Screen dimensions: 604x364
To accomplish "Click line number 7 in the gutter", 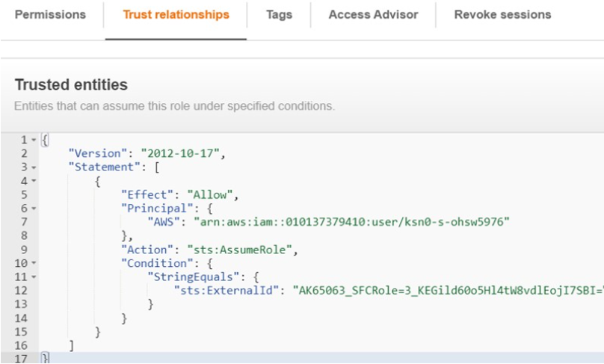I will click(24, 222).
